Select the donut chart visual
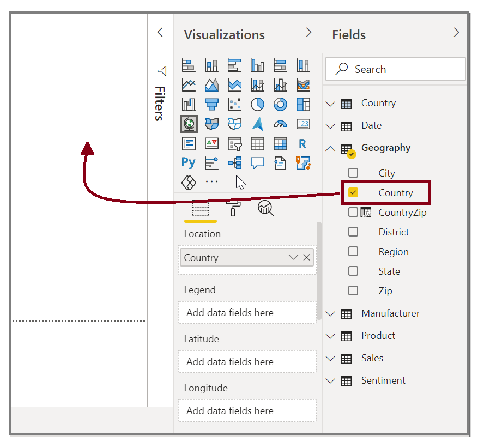This screenshot has width=484, height=448. 280,104
